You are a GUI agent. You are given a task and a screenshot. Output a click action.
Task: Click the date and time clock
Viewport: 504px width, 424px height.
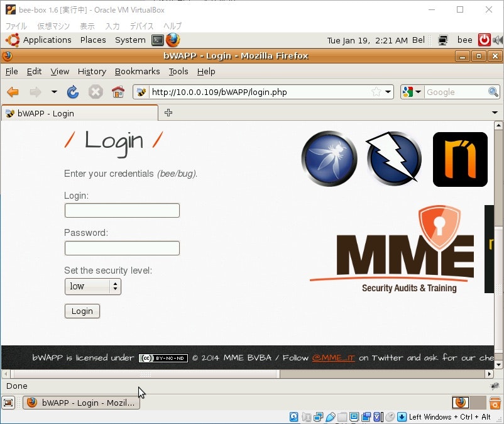[x=368, y=40]
